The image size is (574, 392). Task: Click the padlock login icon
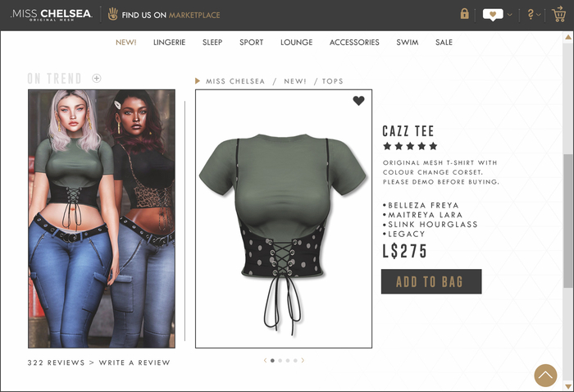click(x=465, y=14)
